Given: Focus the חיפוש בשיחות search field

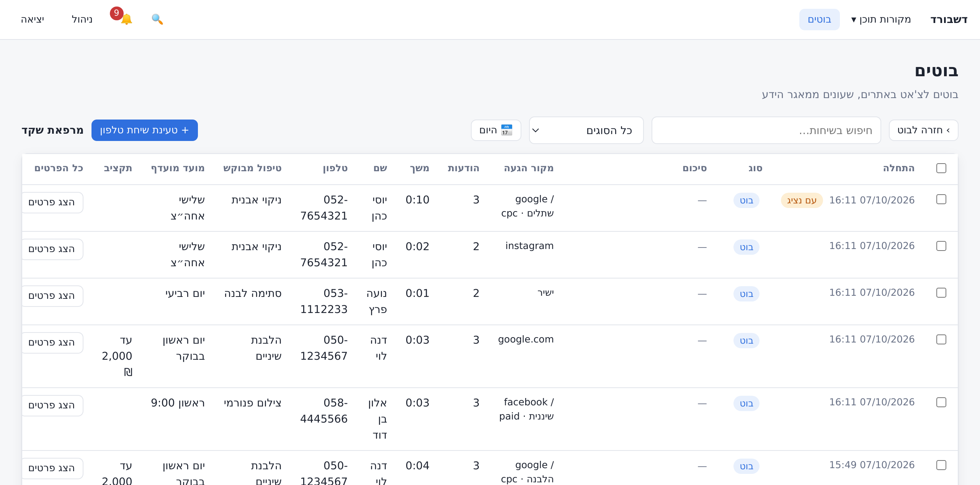Looking at the screenshot, I should [x=766, y=130].
